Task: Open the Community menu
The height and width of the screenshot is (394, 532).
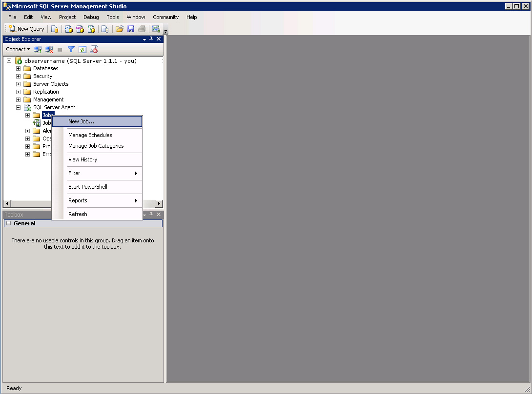Action: click(x=165, y=17)
